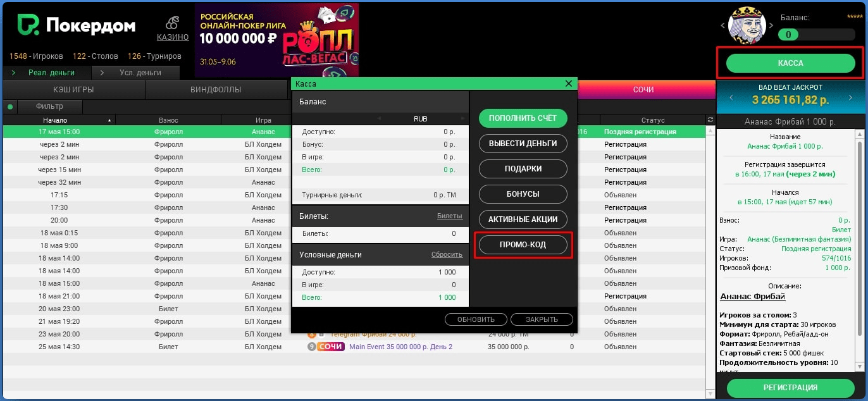The height and width of the screenshot is (401, 868).
Task: Select next avatar with right arrow
Action: (771, 25)
